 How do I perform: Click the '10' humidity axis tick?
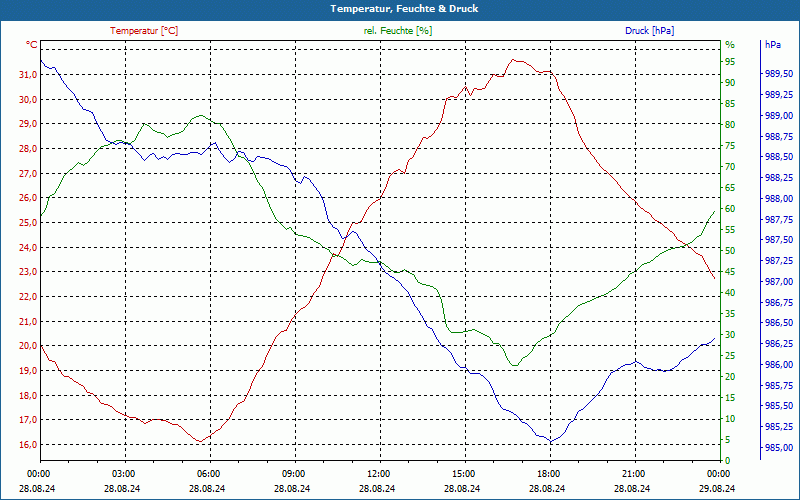tap(731, 419)
